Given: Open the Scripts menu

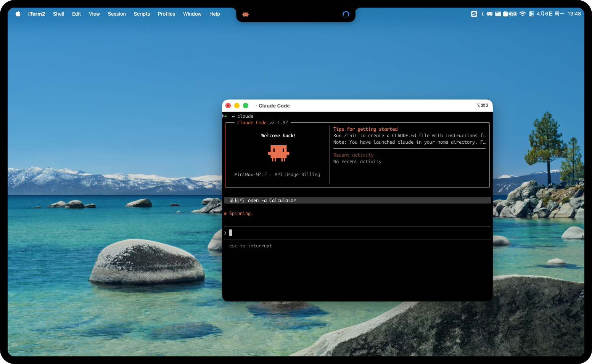Looking at the screenshot, I should [x=142, y=14].
